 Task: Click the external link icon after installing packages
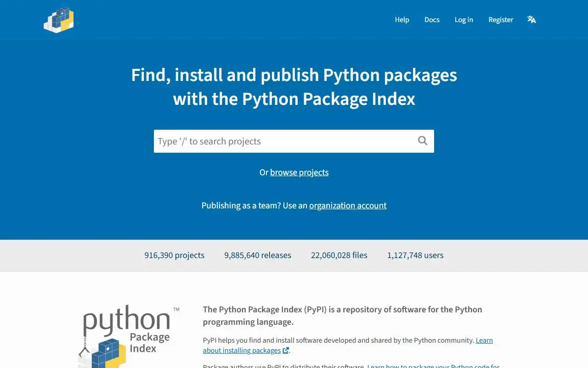coord(286,351)
